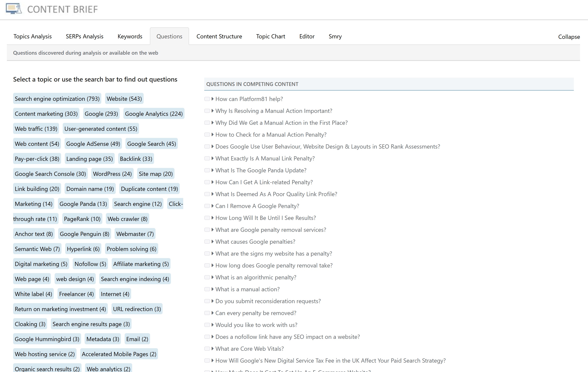Choose Google Search Console (30) topic

pos(50,174)
